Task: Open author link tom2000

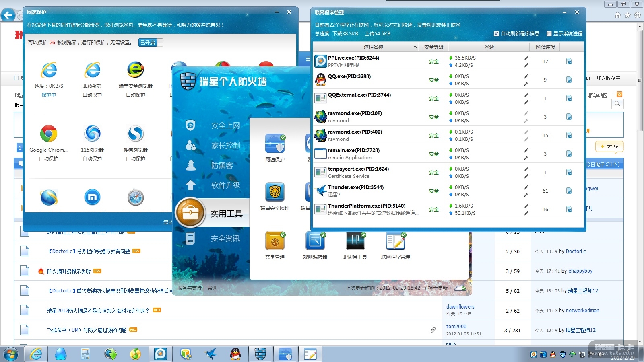Action: click(x=456, y=327)
